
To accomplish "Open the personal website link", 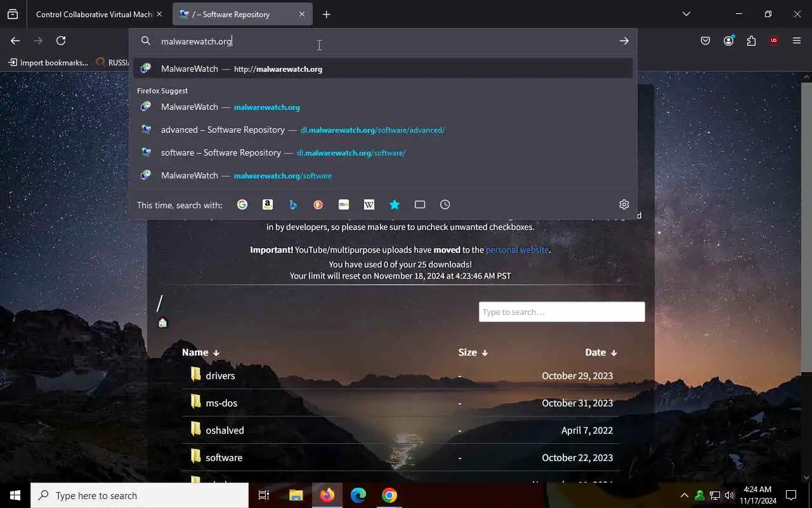I will pos(517,250).
